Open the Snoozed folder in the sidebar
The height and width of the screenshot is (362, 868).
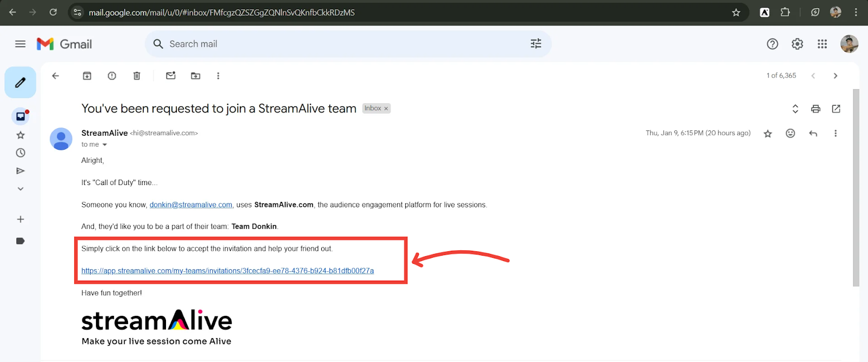pyautogui.click(x=21, y=153)
